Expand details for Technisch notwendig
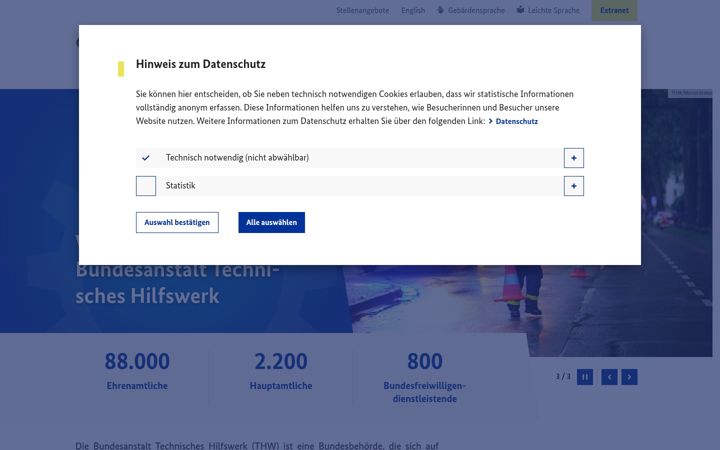This screenshot has width=720, height=450. click(x=574, y=158)
